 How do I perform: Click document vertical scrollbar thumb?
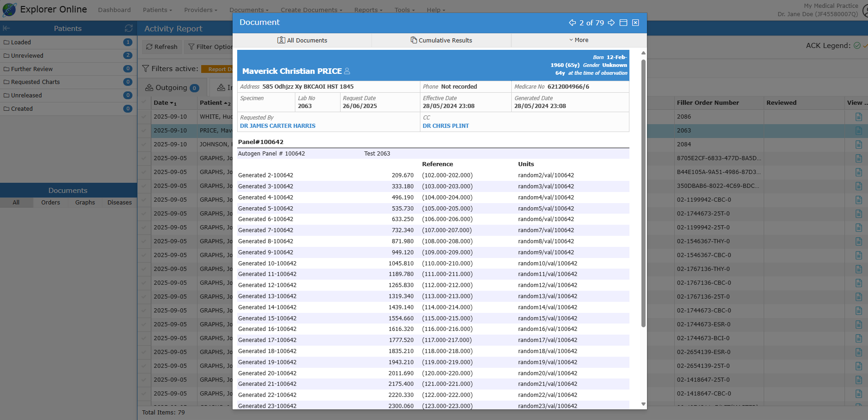pyautogui.click(x=643, y=193)
